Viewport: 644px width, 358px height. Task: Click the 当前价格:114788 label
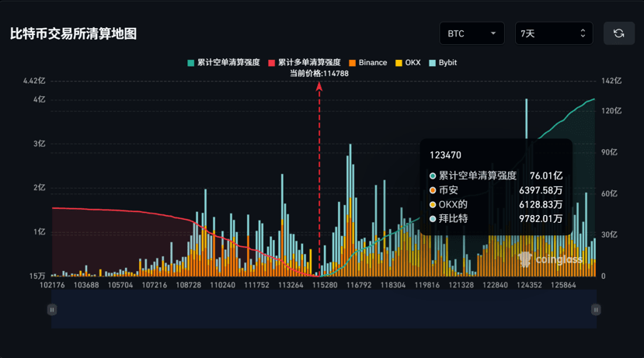pos(319,74)
